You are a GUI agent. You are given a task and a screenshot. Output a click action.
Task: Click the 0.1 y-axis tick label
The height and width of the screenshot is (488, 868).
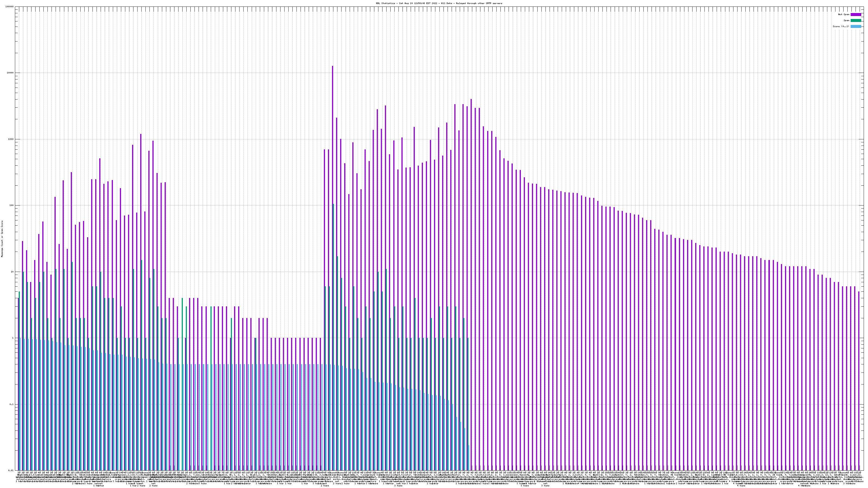(12, 404)
